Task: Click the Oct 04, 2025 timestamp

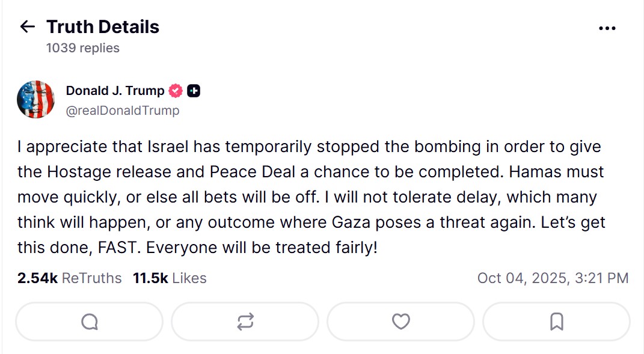Action: click(553, 278)
